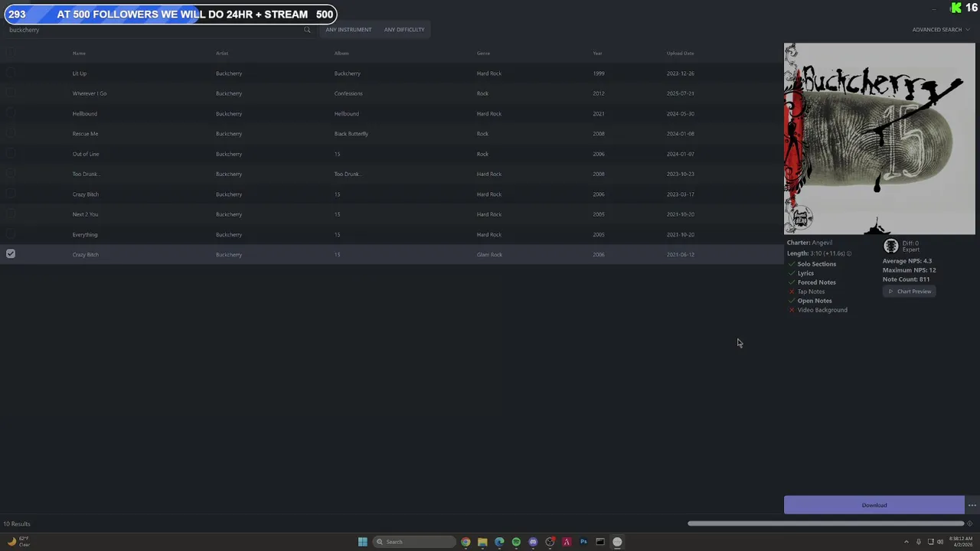Open File Explorer from the taskbar
This screenshot has height=551, width=980.
point(482,542)
